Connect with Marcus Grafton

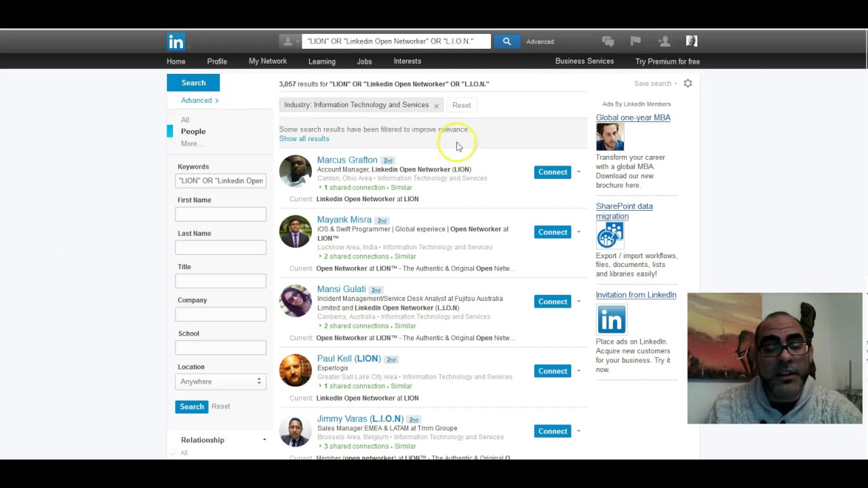click(553, 172)
